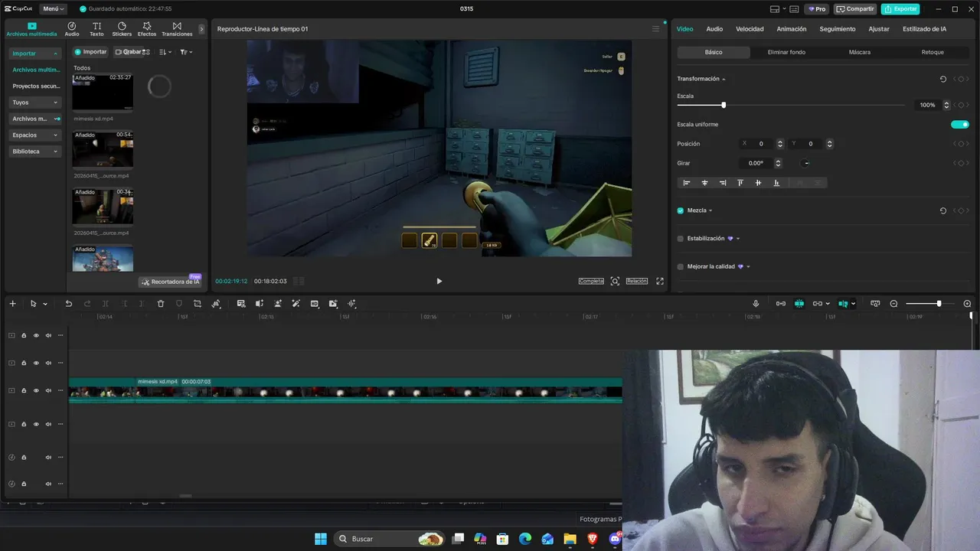The image size is (980, 551).
Task: Open the Transiciones tab
Action: coord(177,29)
